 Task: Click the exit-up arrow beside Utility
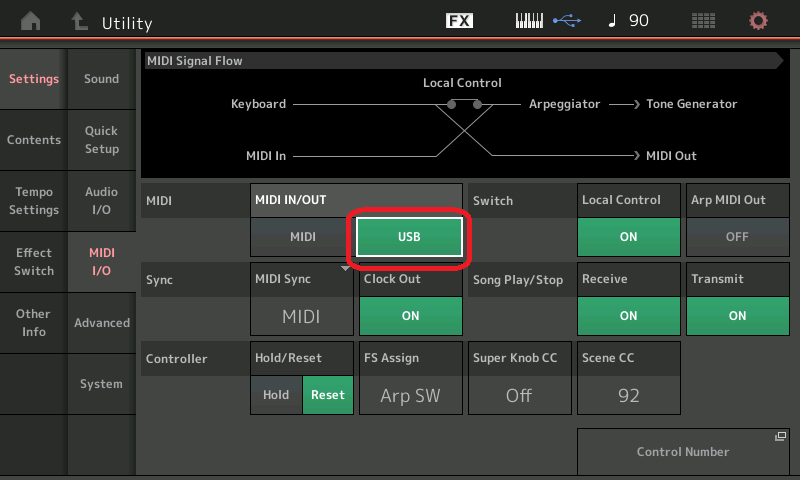point(79,21)
